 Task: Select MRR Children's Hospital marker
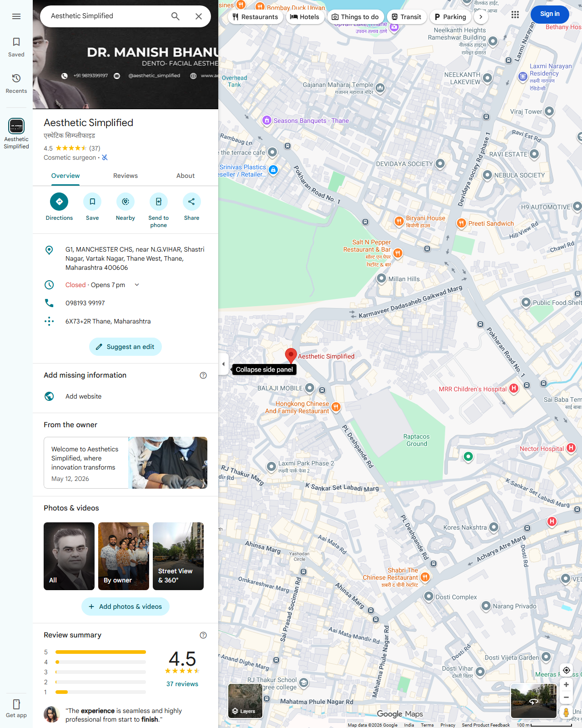(x=514, y=389)
